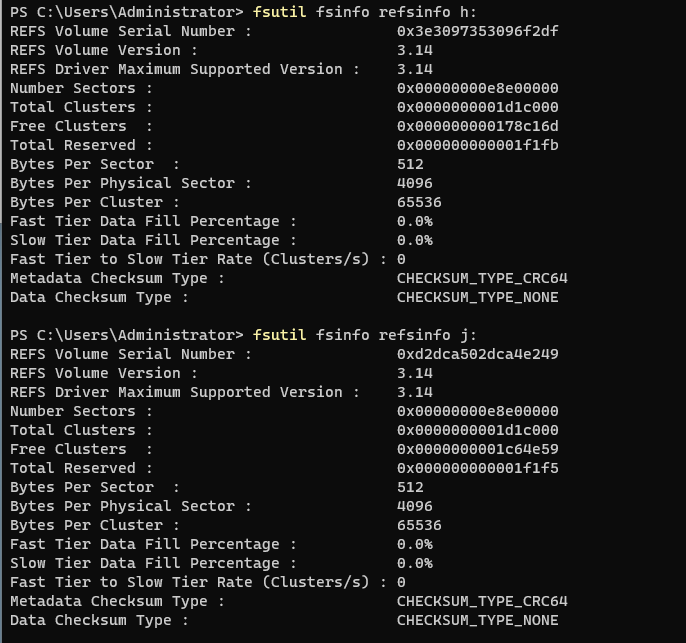
Task: Click the second PS C:\Users\Administrator prompt
Action: [x=126, y=335]
